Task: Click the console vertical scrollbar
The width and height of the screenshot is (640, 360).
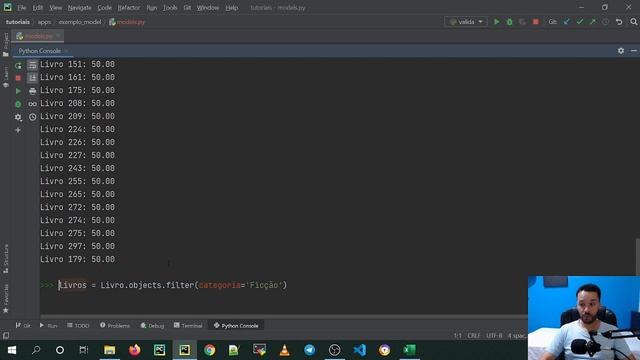Action: tap(638, 256)
